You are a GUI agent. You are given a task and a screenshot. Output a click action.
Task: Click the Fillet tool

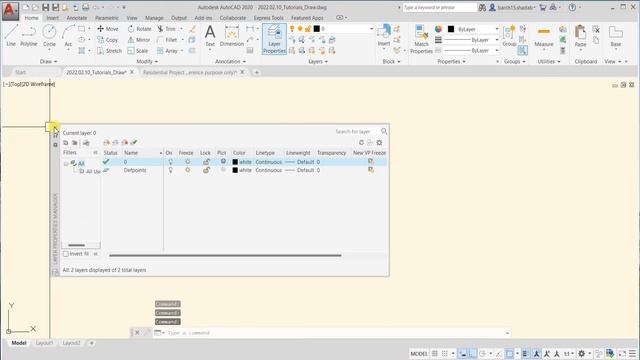pos(167,40)
